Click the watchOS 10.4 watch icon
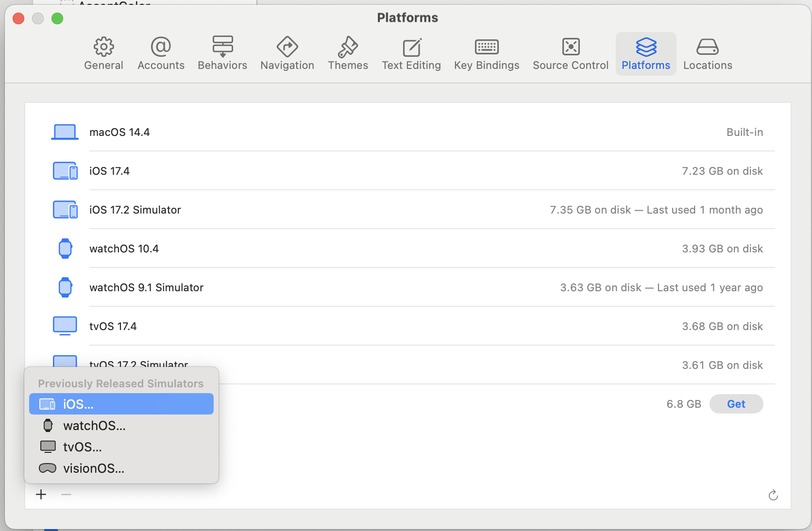The height and width of the screenshot is (531, 812). coord(65,249)
